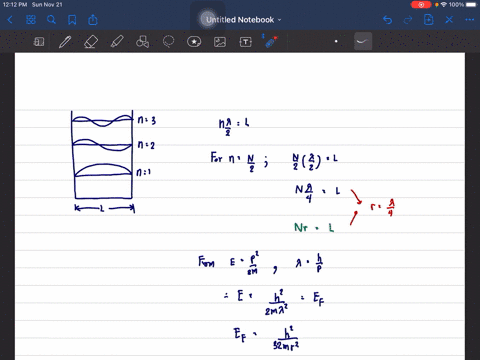Screen dimensions: 480x360
Task: Go back to the documents library
Action: [x=10, y=20]
